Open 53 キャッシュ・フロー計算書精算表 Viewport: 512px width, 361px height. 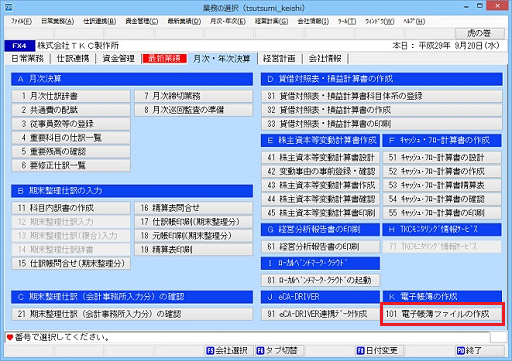point(442,185)
